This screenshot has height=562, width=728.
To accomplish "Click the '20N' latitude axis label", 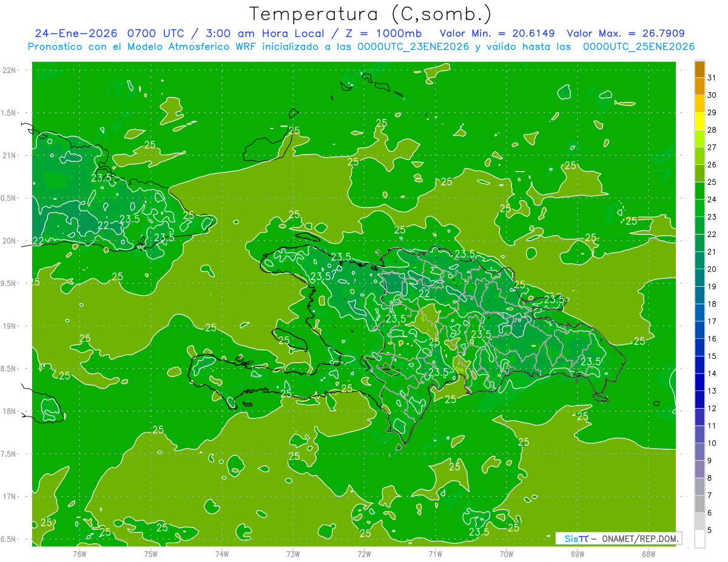I will [x=10, y=241].
